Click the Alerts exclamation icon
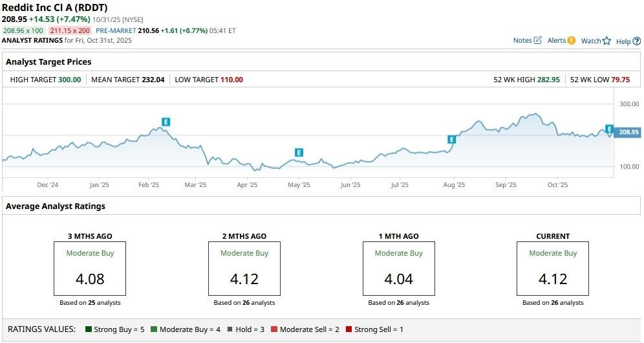 (572, 40)
